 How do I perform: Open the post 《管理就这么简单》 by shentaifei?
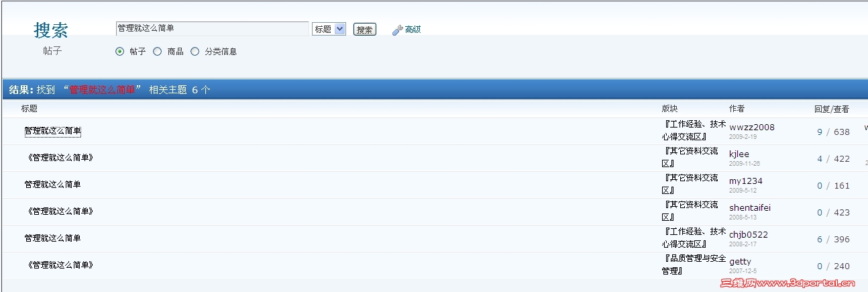coord(59,211)
